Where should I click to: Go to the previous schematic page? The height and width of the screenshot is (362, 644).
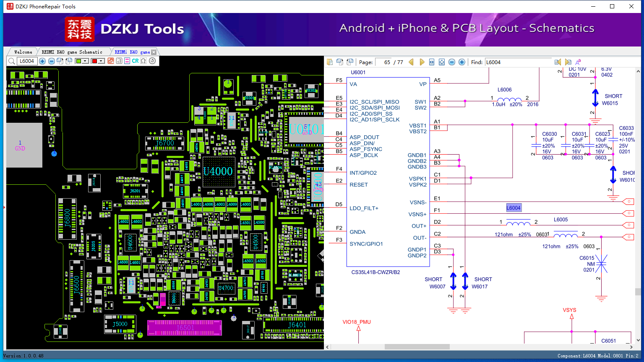tap(411, 62)
